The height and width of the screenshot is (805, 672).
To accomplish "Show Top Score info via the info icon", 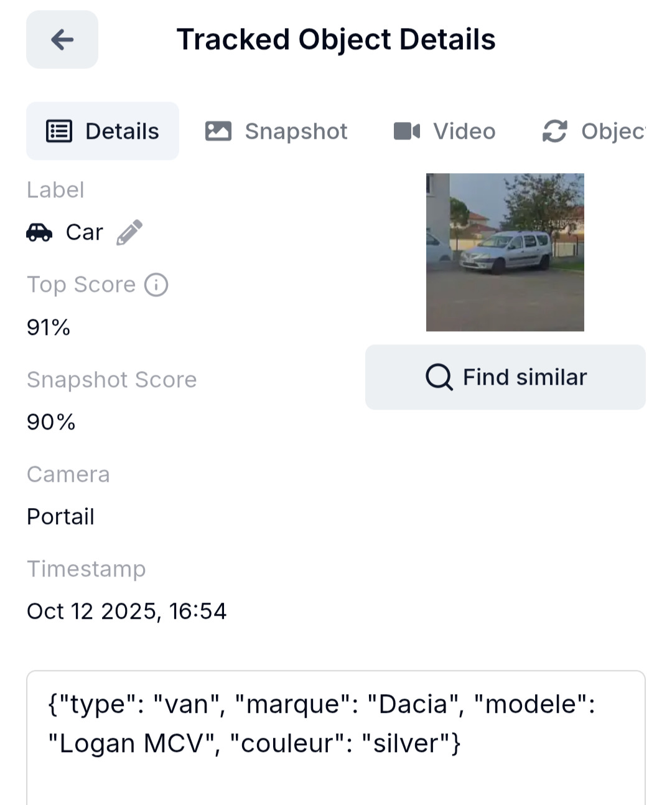I will [x=156, y=285].
